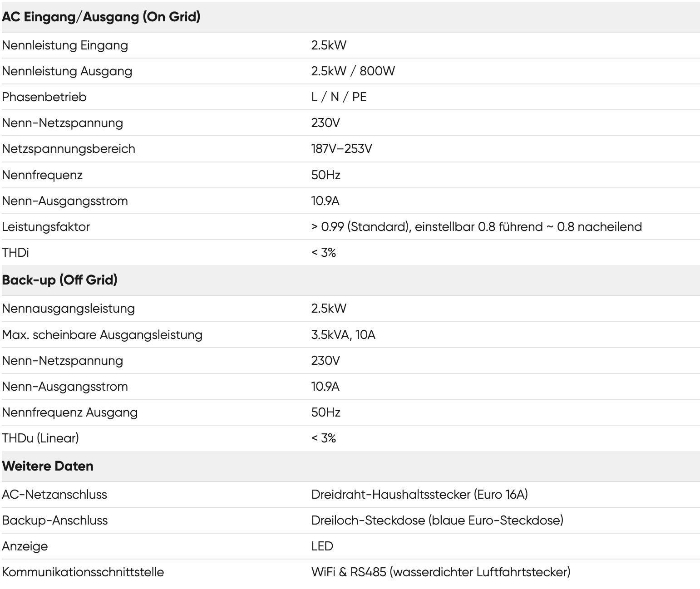Click the '3.5kVA, 10A' value

coord(343,335)
